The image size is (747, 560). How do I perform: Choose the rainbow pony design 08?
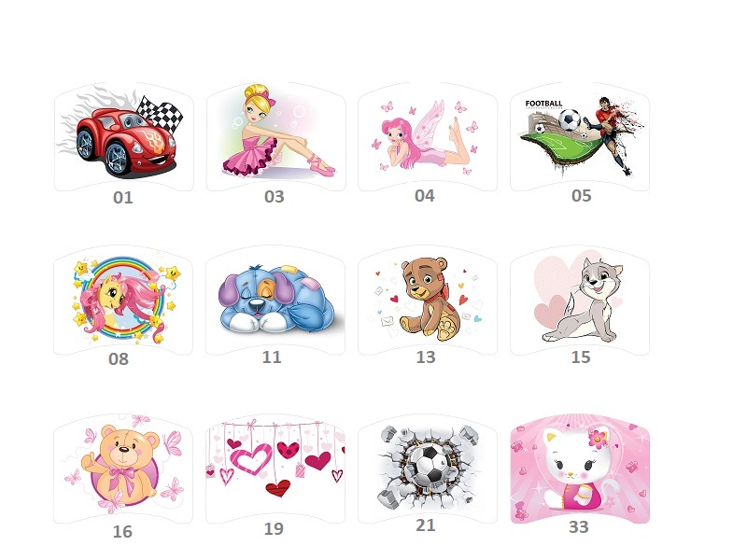(x=123, y=301)
